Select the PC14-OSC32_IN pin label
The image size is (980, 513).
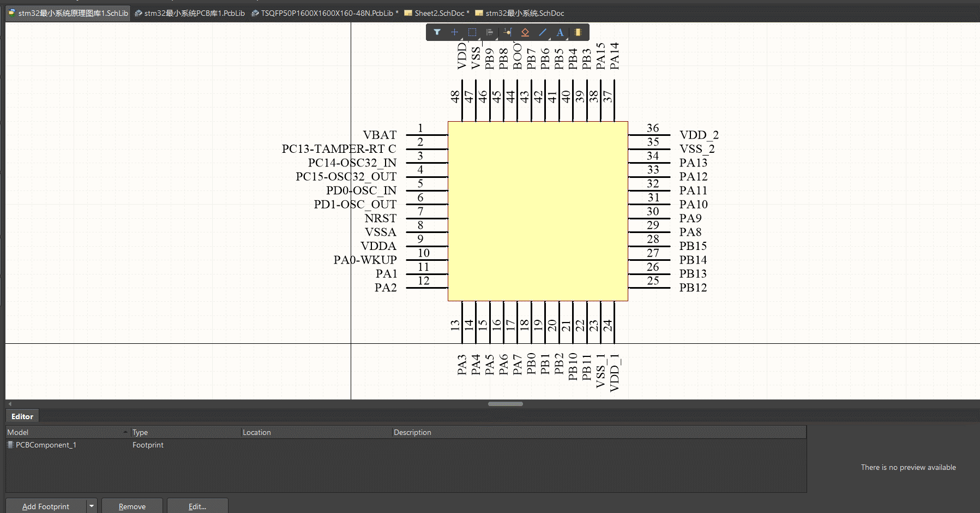click(x=352, y=163)
